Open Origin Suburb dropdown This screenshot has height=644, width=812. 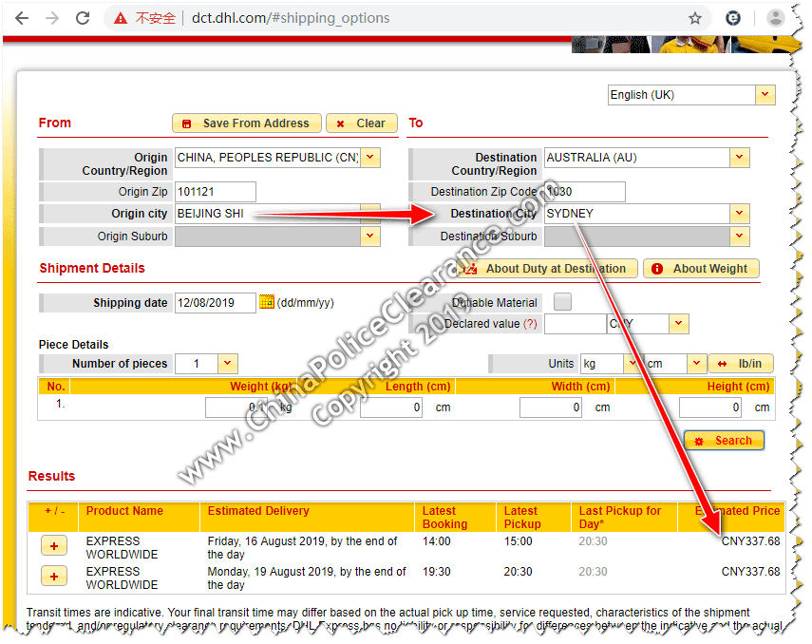coord(370,237)
